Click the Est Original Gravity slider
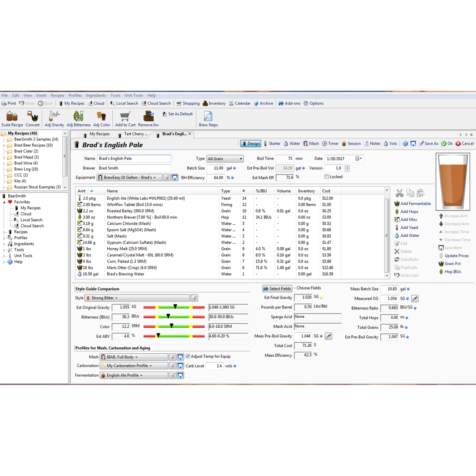 (x=174, y=307)
